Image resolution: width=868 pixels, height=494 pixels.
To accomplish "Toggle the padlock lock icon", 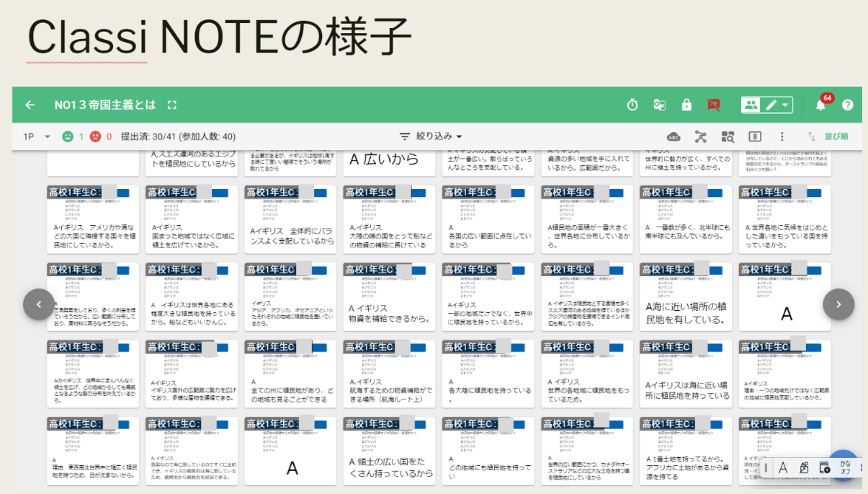I will [686, 105].
